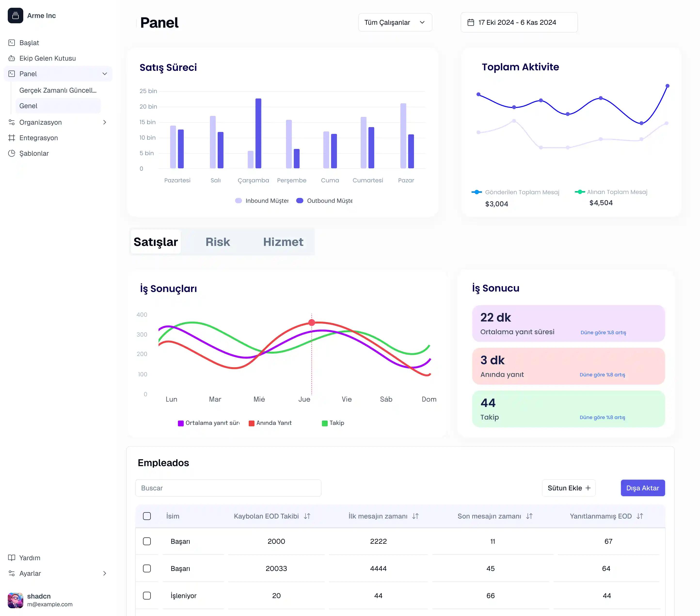Check the İşleniyor row checkbox
The height and width of the screenshot is (616, 700).
[147, 595]
